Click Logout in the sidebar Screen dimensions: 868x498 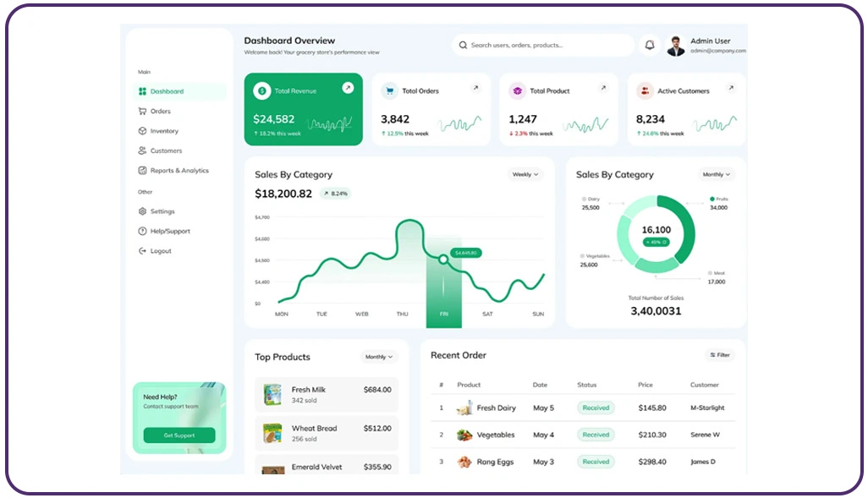pyautogui.click(x=160, y=250)
